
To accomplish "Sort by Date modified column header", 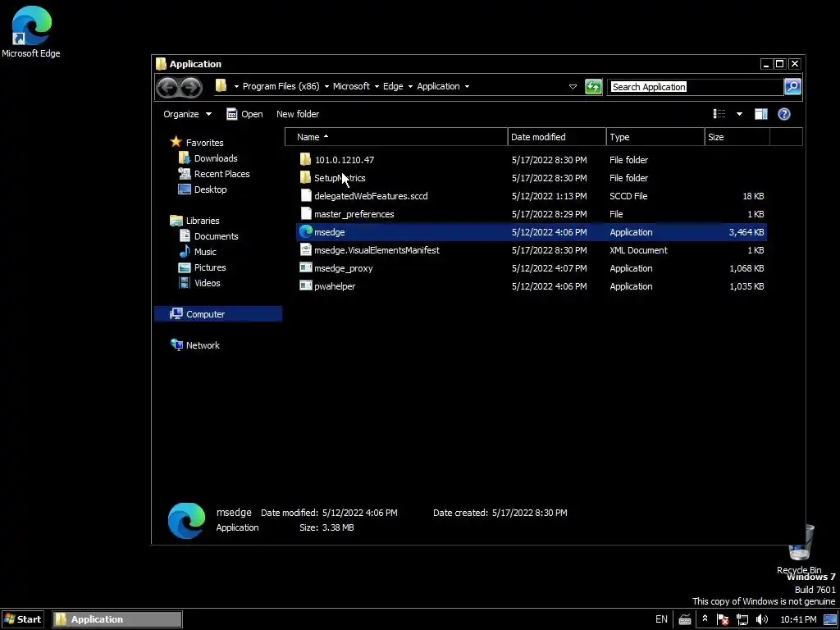I will pos(557,137).
